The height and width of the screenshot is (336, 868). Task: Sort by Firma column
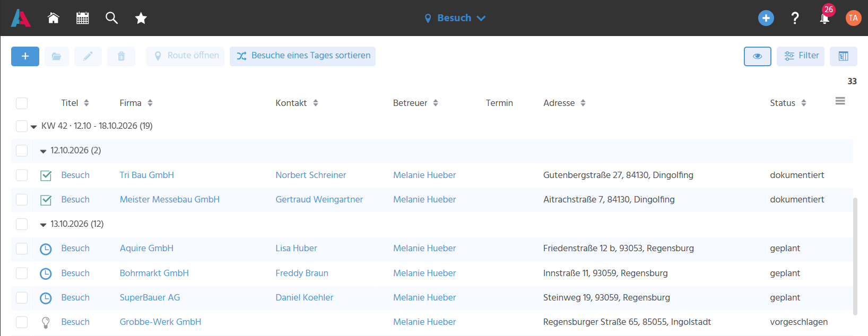click(x=150, y=103)
